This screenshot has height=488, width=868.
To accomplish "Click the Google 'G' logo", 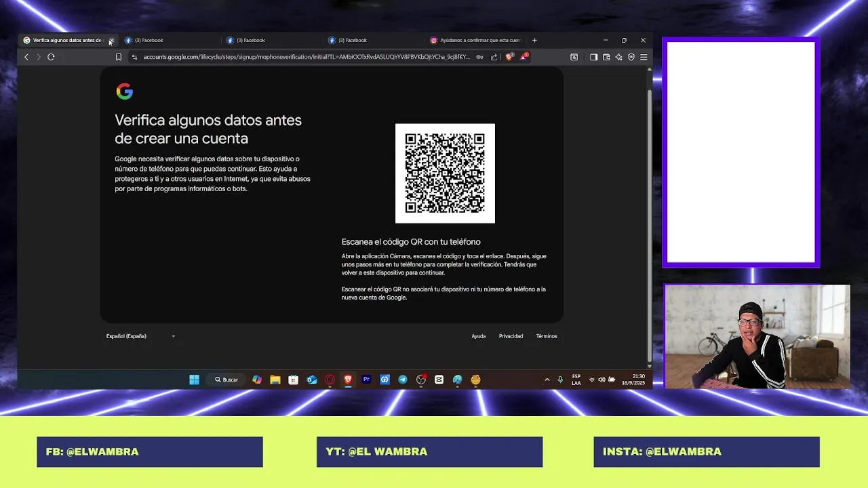I will pos(124,91).
